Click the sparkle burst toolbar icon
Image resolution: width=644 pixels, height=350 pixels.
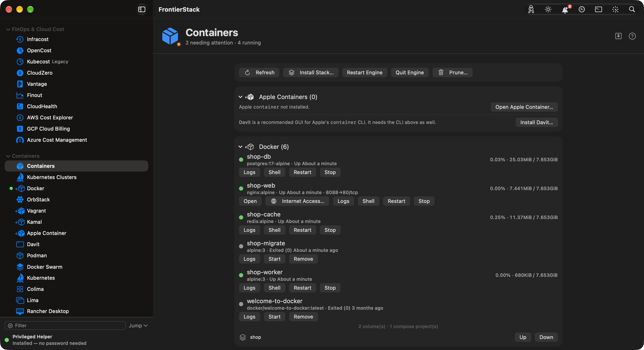click(x=615, y=10)
